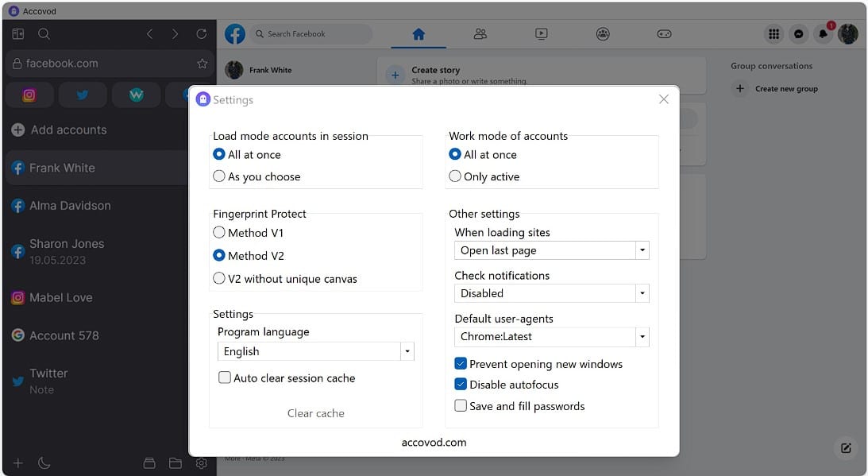Expand the Program language dropdown
868x476 pixels.
(407, 351)
